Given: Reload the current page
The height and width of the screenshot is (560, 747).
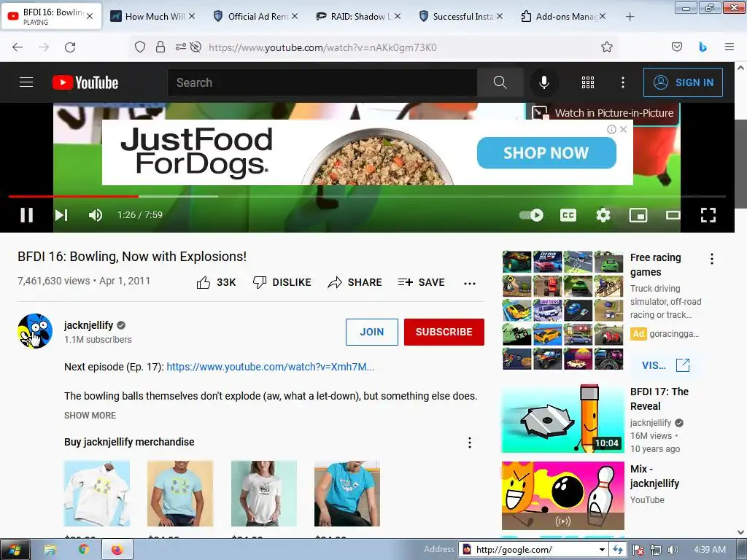Looking at the screenshot, I should [70, 47].
